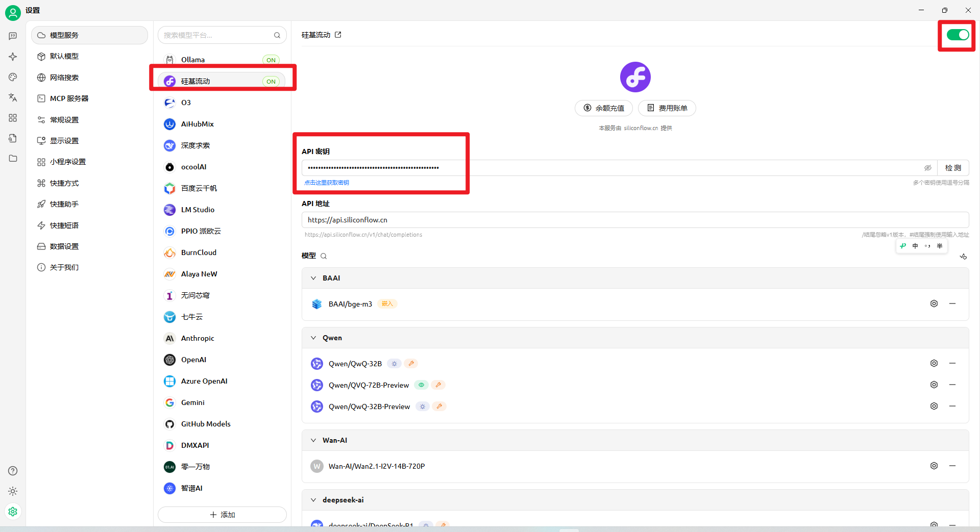The image size is (980, 532).
Task: Remove Wan-AI/Wan2.1-I2V-14B-720P with its minus icon
Action: pos(952,466)
